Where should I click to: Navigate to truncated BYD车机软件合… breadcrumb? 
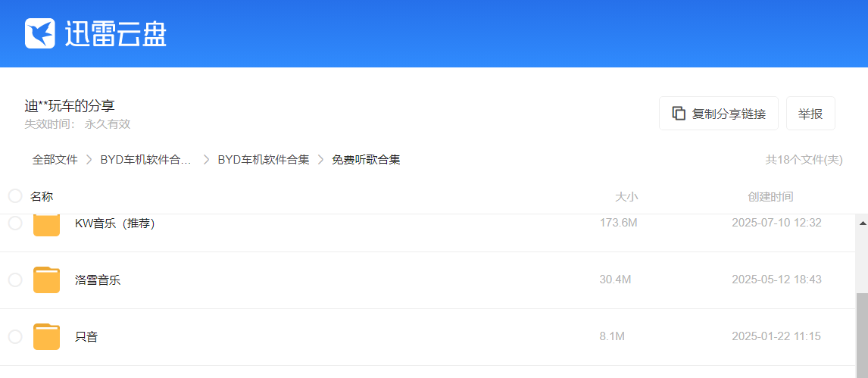click(x=145, y=160)
